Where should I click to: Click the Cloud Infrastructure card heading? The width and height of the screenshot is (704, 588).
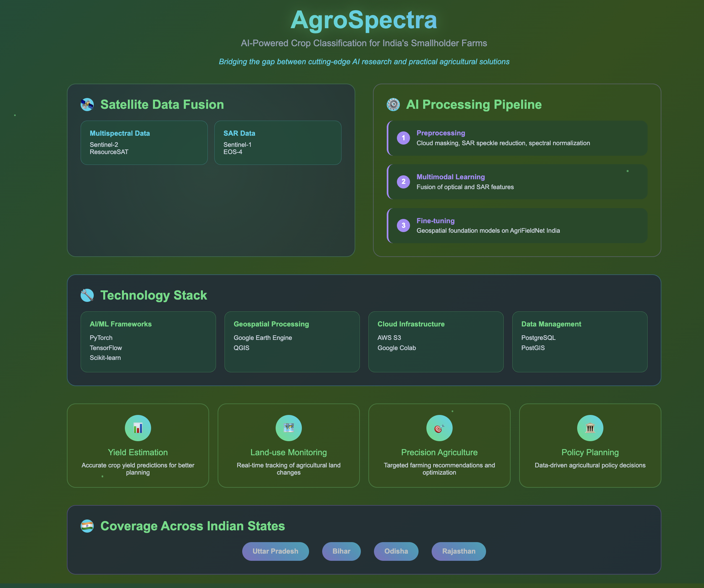tap(411, 324)
